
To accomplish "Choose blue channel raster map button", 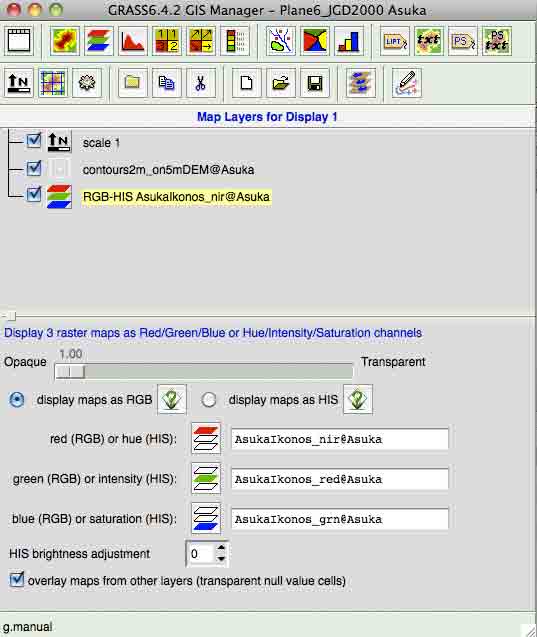I will pyautogui.click(x=206, y=518).
